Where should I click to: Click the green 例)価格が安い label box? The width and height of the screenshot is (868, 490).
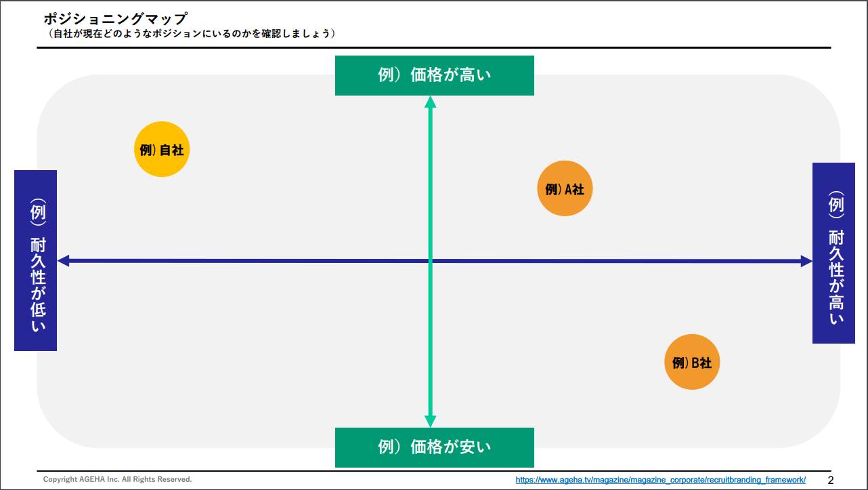pos(435,447)
